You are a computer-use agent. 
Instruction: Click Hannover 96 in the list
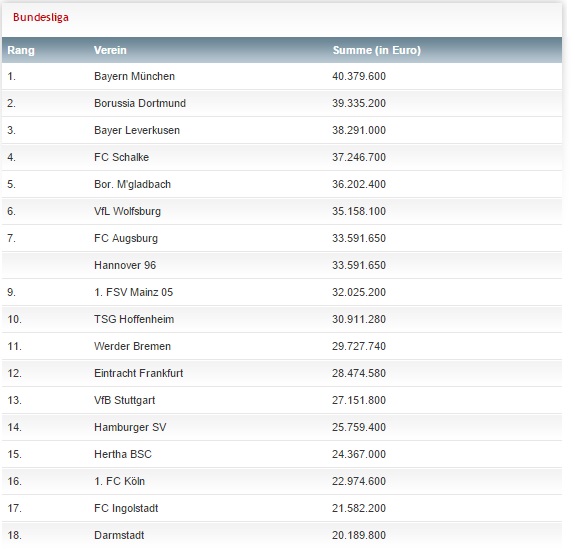[125, 265]
